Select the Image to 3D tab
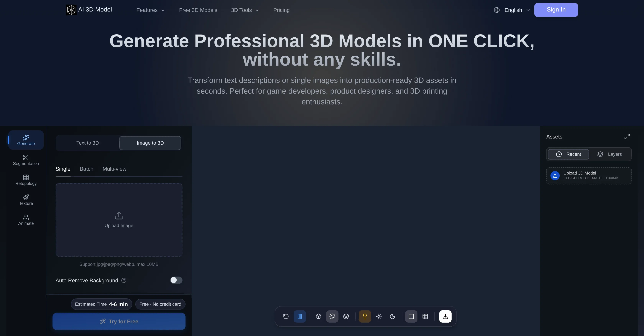644x336 pixels. [150, 143]
